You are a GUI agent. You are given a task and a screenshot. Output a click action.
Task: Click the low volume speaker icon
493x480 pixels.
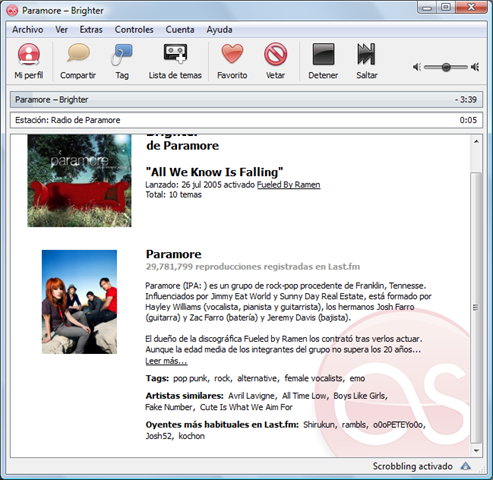[x=417, y=67]
